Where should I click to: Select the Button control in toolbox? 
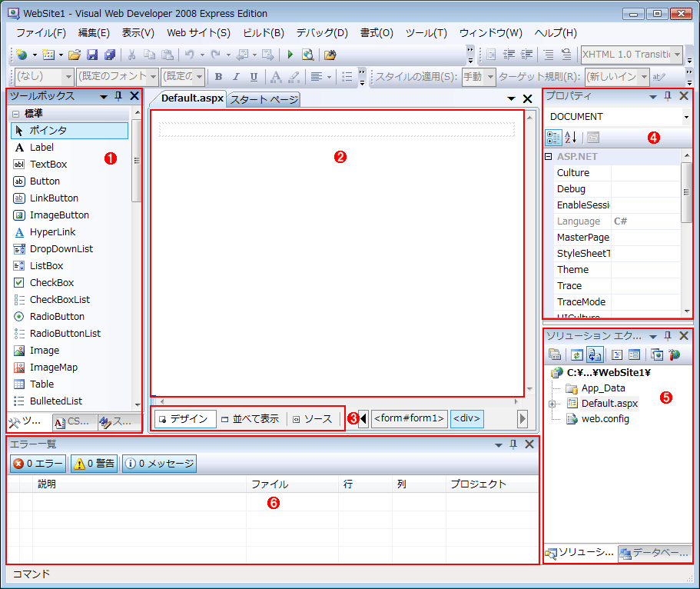click(45, 181)
